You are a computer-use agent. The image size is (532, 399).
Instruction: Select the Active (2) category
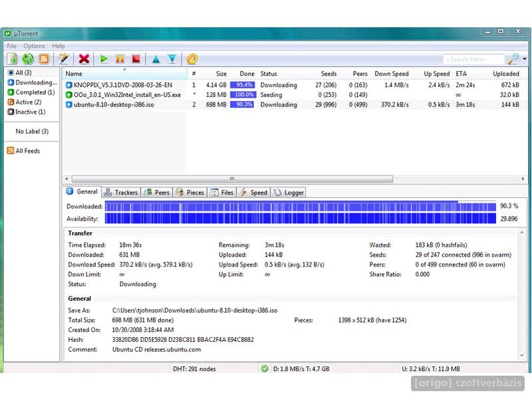coord(25,102)
